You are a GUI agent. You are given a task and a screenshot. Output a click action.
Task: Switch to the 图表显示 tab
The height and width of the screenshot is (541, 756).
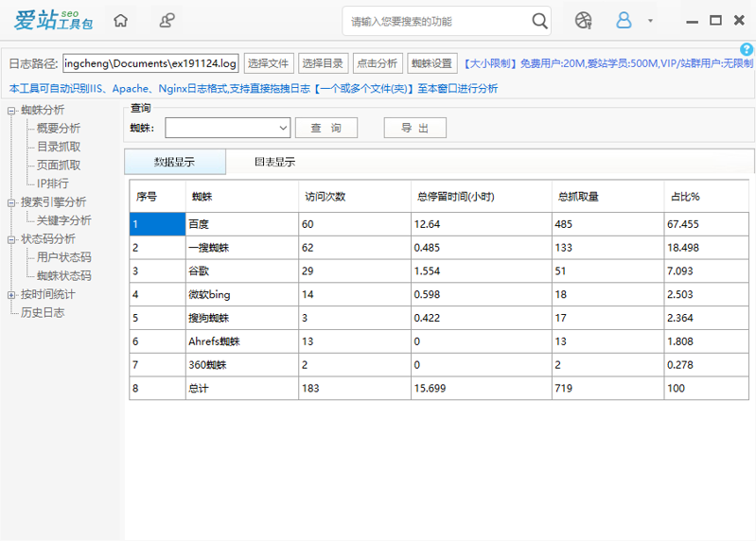point(274,162)
